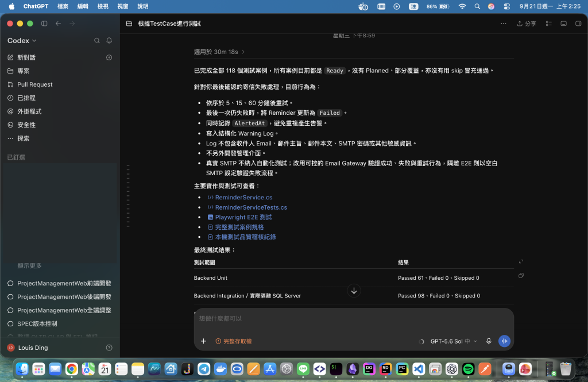
Task: Click the icon right of 新對話
Action: pos(109,57)
